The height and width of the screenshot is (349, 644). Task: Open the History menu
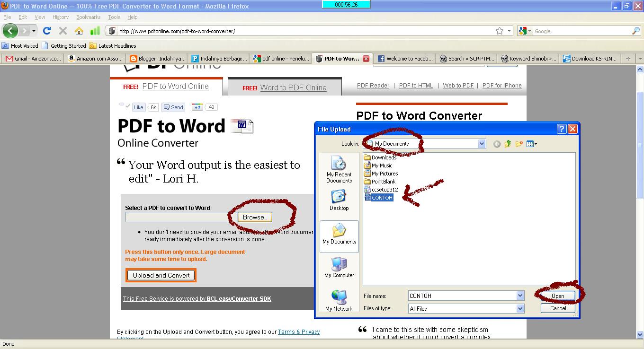pos(61,17)
